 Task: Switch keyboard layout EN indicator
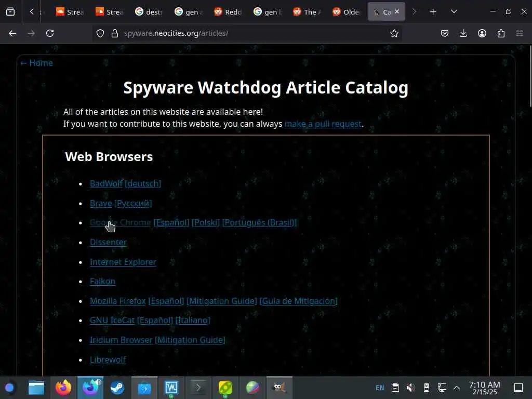[380, 388]
